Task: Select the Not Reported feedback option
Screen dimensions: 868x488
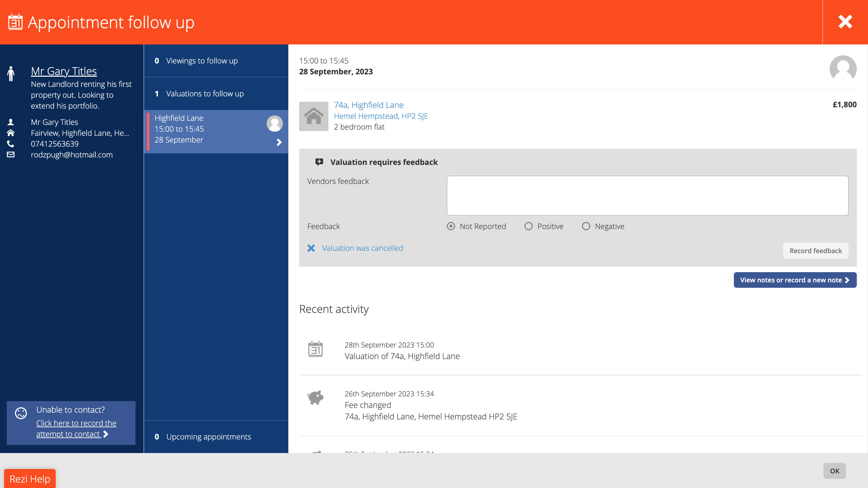Action: tap(451, 226)
